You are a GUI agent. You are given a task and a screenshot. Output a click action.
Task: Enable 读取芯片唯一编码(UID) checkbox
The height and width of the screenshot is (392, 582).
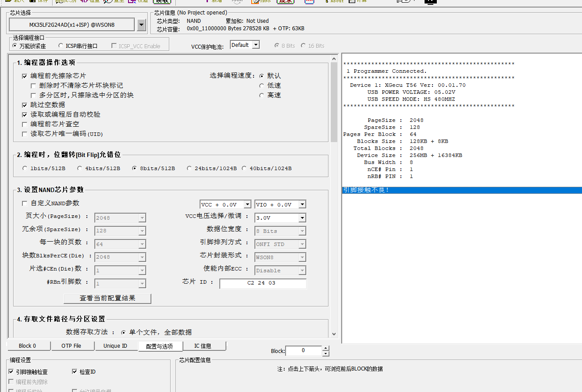[x=25, y=134]
